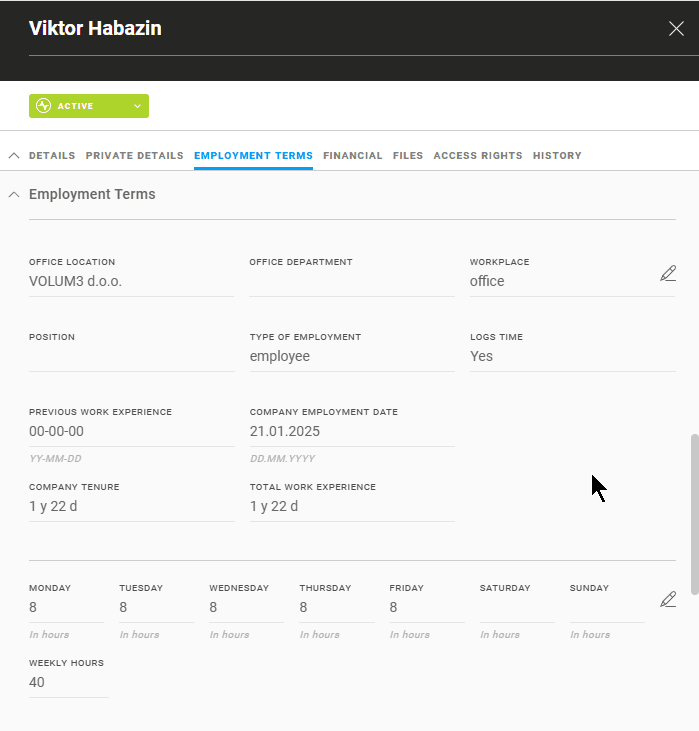Close the Viktor Habazin panel
699x731 pixels.
(676, 28)
